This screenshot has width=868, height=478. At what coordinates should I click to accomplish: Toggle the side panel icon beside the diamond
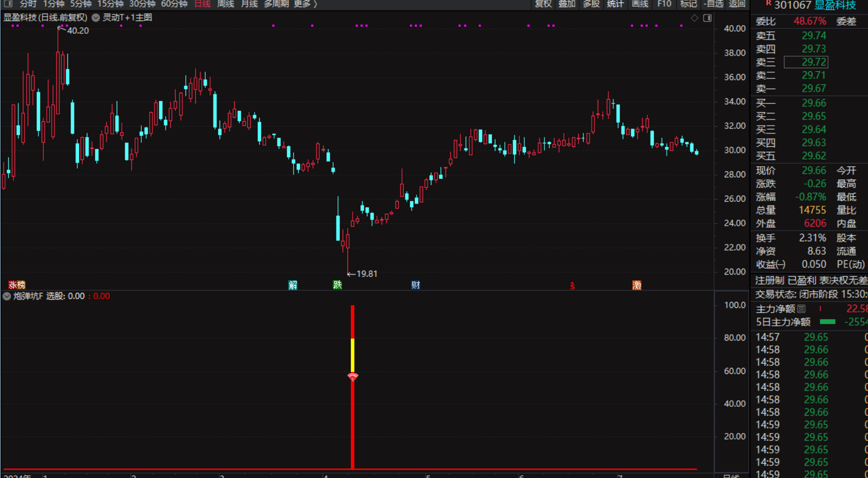point(707,18)
